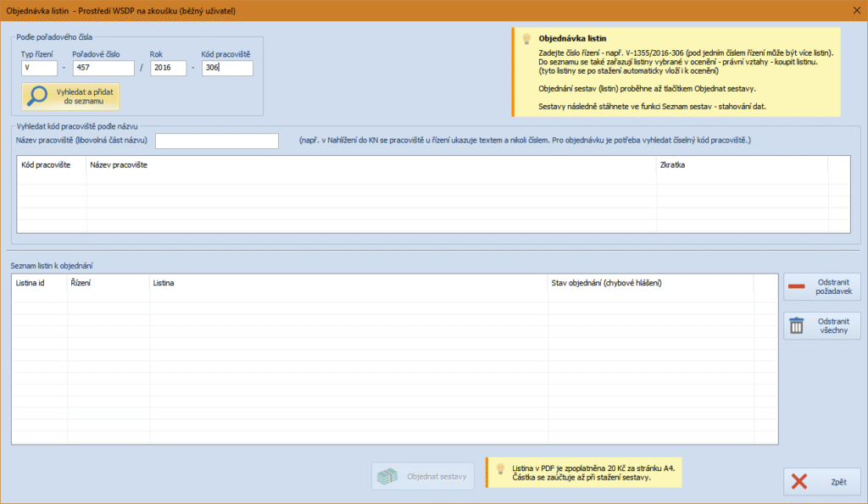Click the magnifier icon on search button

[x=37, y=96]
